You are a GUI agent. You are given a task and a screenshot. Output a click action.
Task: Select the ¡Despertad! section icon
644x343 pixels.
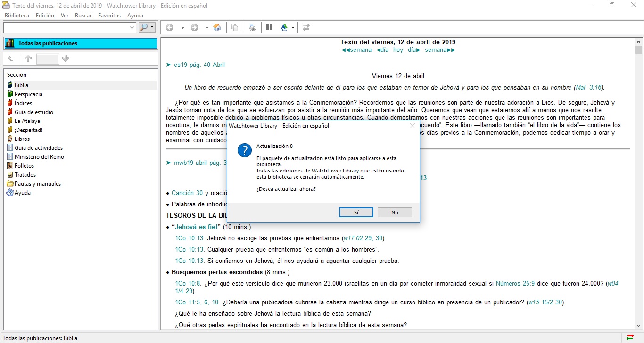click(x=10, y=130)
